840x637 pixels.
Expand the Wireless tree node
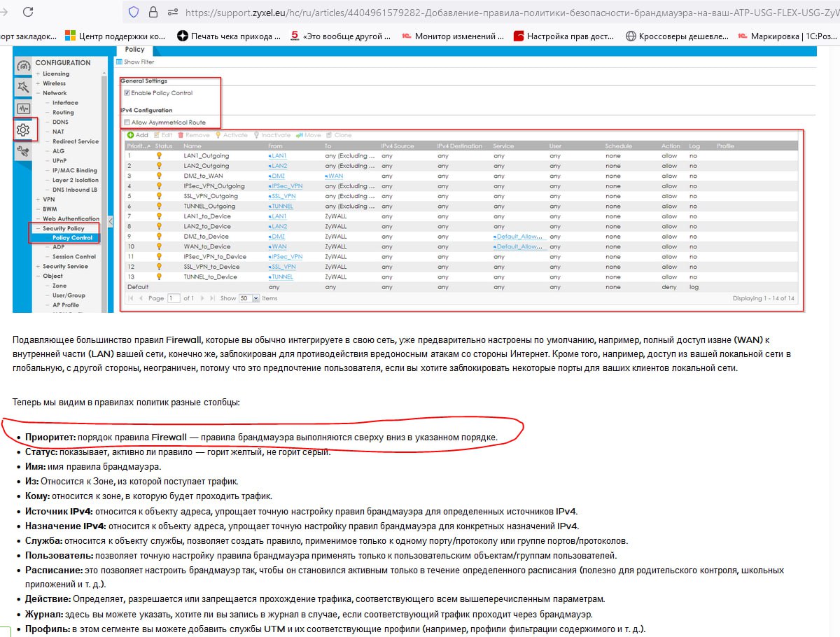pyautogui.click(x=38, y=83)
